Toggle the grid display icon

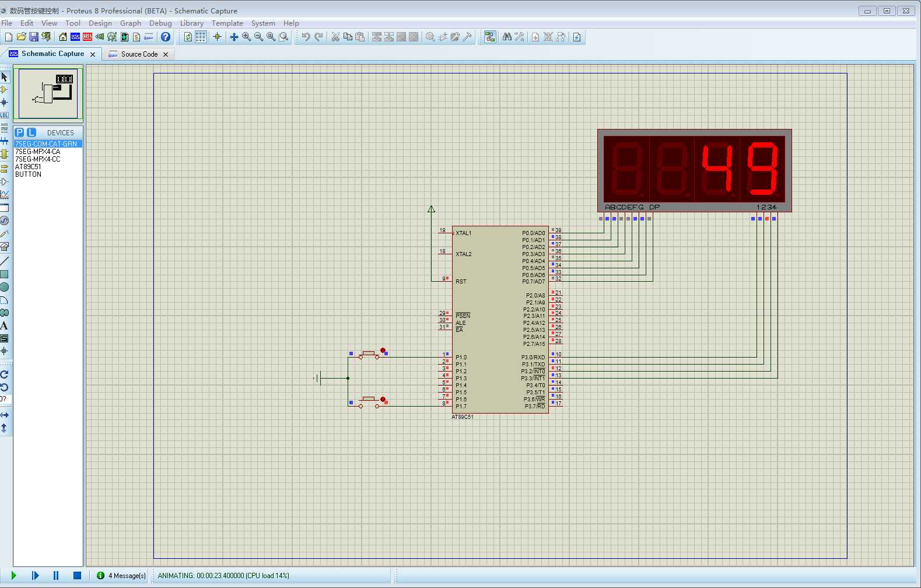click(201, 37)
